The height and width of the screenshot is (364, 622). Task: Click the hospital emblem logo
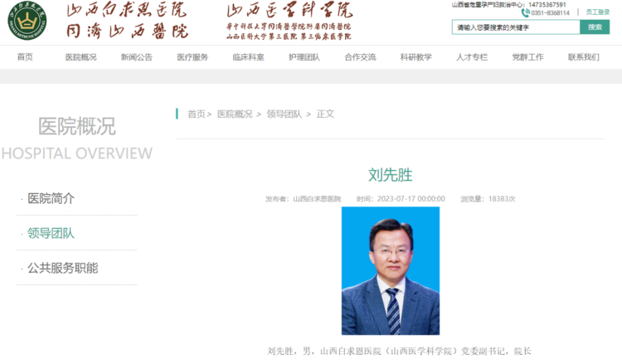27,21
